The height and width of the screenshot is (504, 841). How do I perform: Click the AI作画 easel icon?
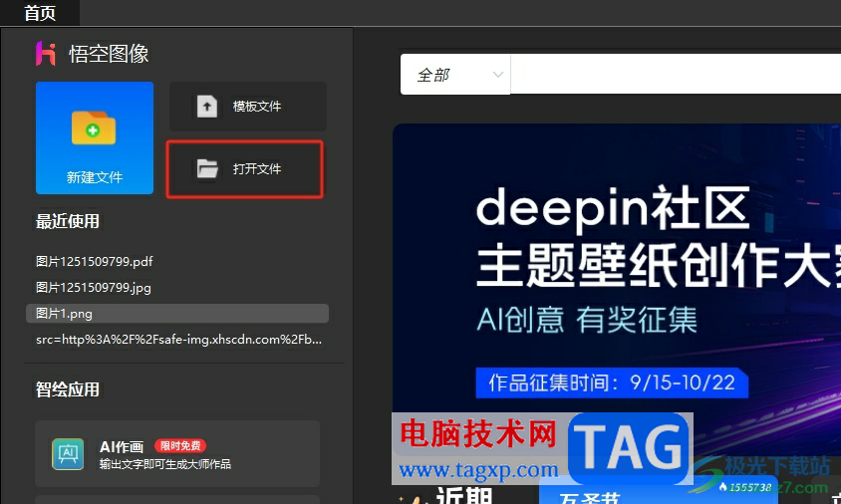[68, 454]
